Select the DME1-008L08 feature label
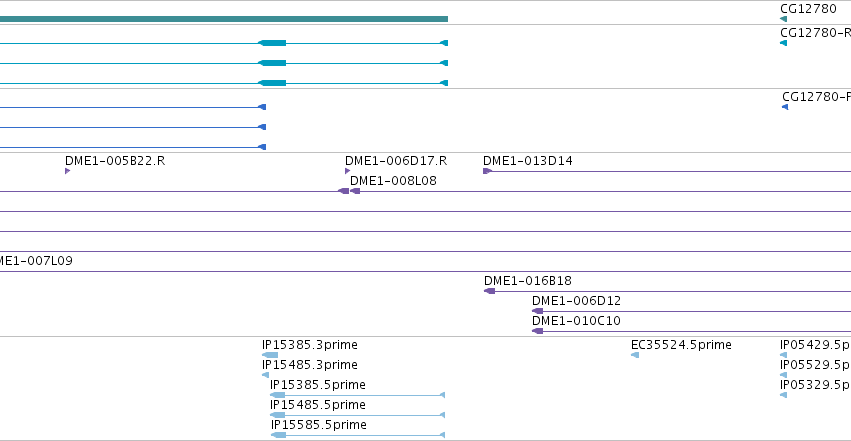 tap(393, 181)
